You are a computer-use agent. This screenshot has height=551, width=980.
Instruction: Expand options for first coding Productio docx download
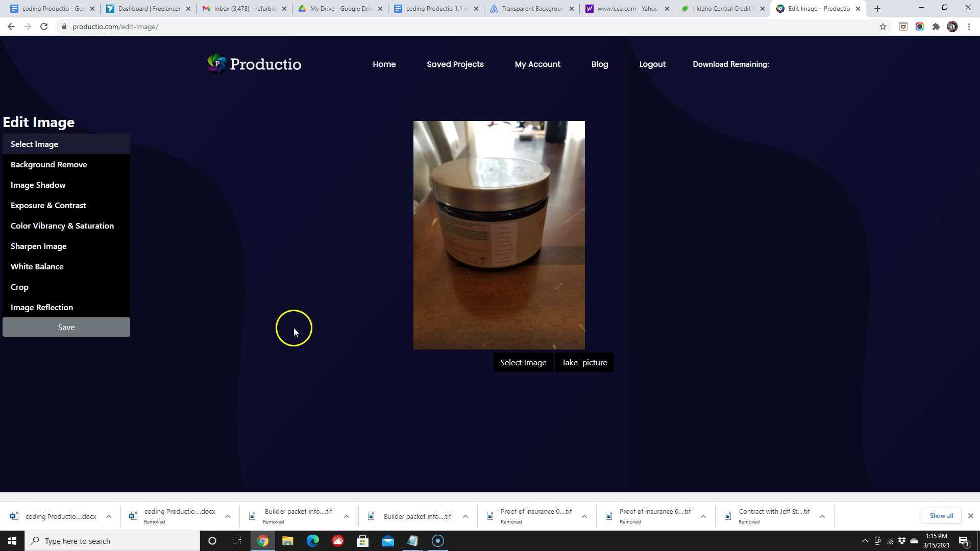(108, 516)
